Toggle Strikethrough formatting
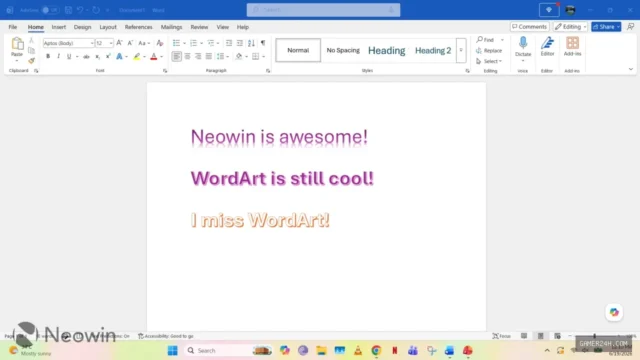Image resolution: width=640 pixels, height=360 pixels. pos(86,56)
